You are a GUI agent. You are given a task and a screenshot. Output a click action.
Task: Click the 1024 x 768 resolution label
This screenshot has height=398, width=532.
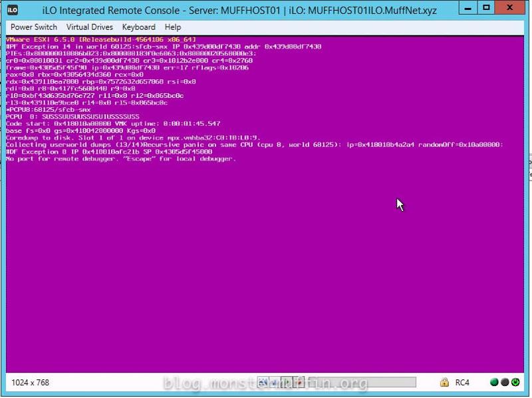pyautogui.click(x=30, y=383)
